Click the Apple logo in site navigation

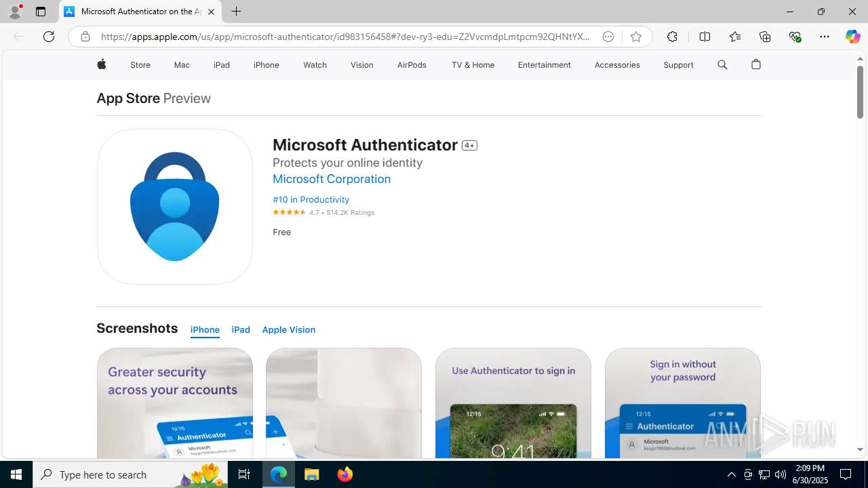[102, 64]
